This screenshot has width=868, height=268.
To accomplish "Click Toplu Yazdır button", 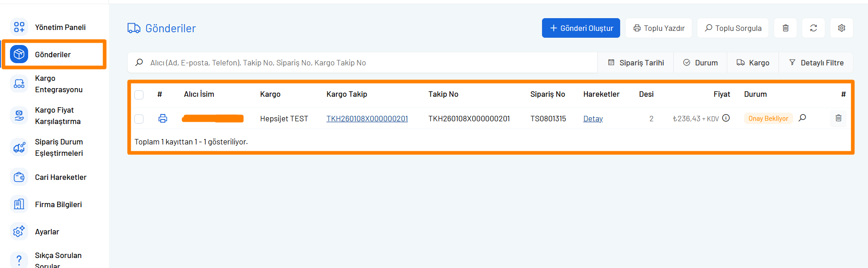I will 659,28.
